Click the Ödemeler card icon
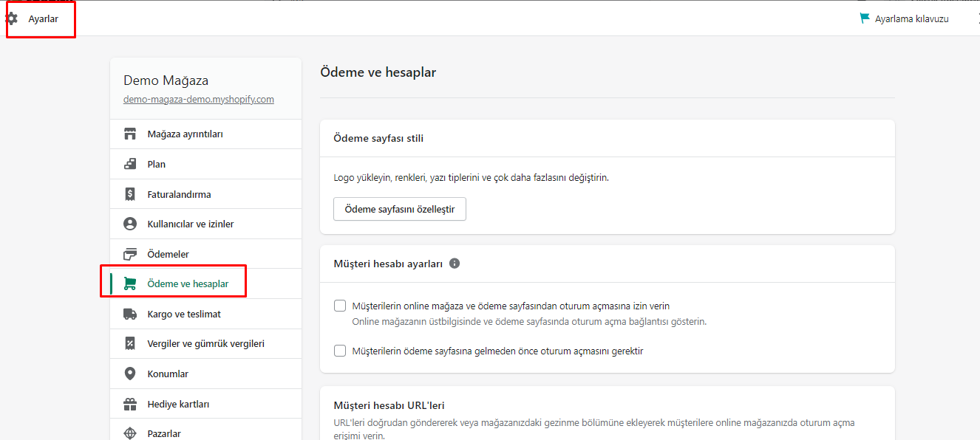Image resolution: width=980 pixels, height=440 pixels. (130, 254)
